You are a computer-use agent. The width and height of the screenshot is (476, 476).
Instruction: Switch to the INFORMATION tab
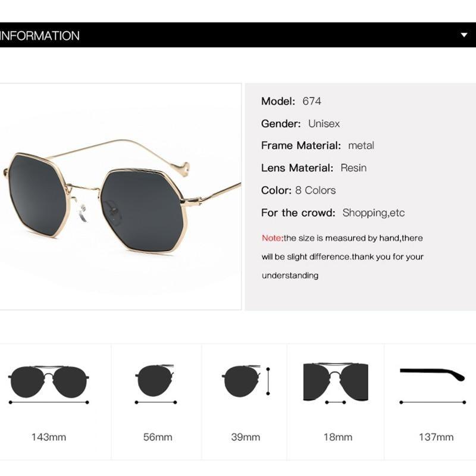pyautogui.click(x=39, y=35)
